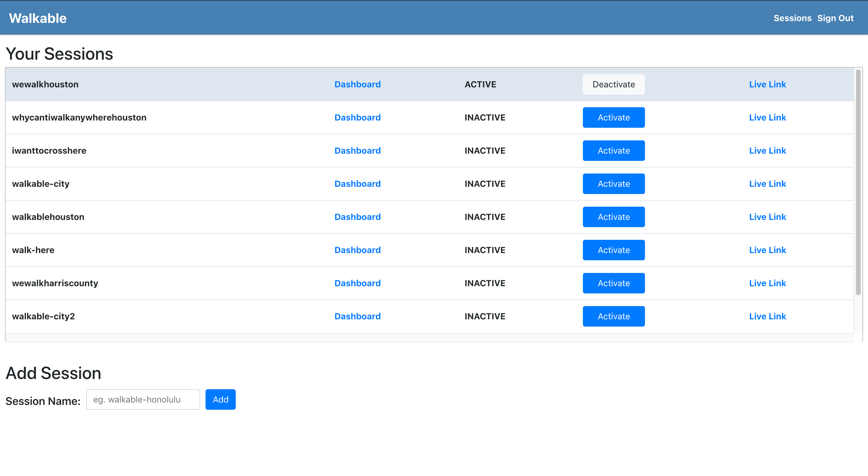Click the Walkable logo in header
Screen dimensions: 868x476
(38, 18)
